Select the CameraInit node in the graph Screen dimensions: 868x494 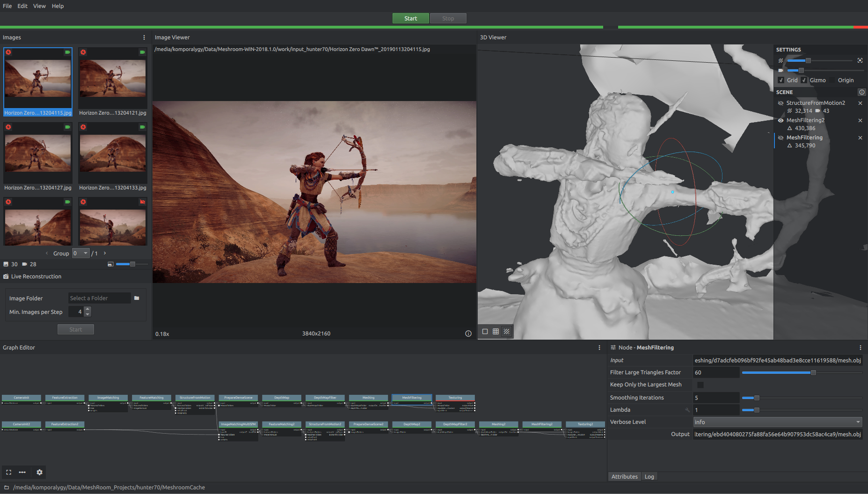(x=22, y=398)
